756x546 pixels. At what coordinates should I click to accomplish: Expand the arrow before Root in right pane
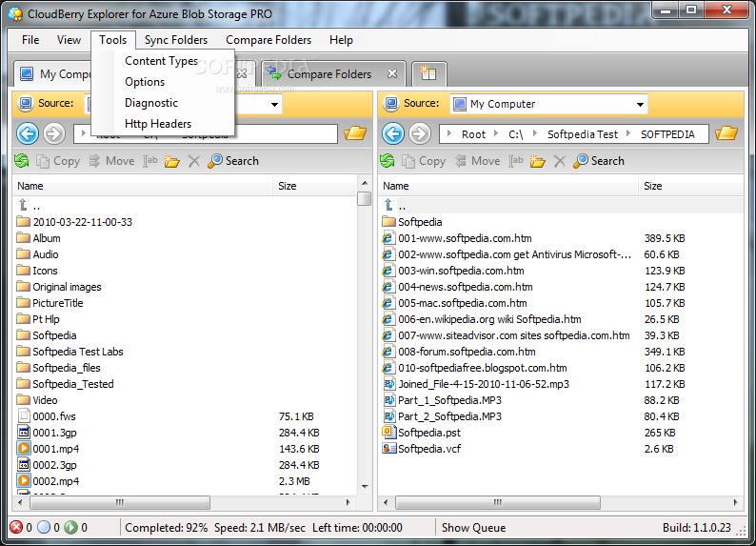point(448,133)
